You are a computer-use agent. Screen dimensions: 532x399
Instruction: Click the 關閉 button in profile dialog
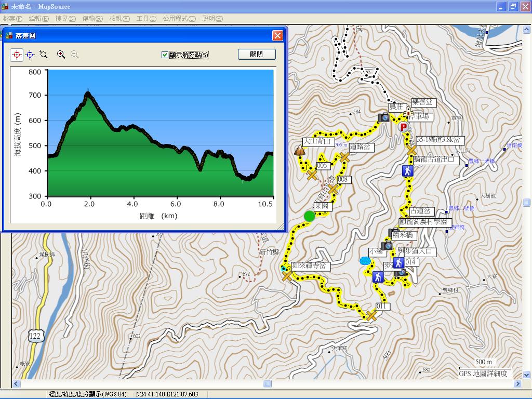[x=257, y=54]
